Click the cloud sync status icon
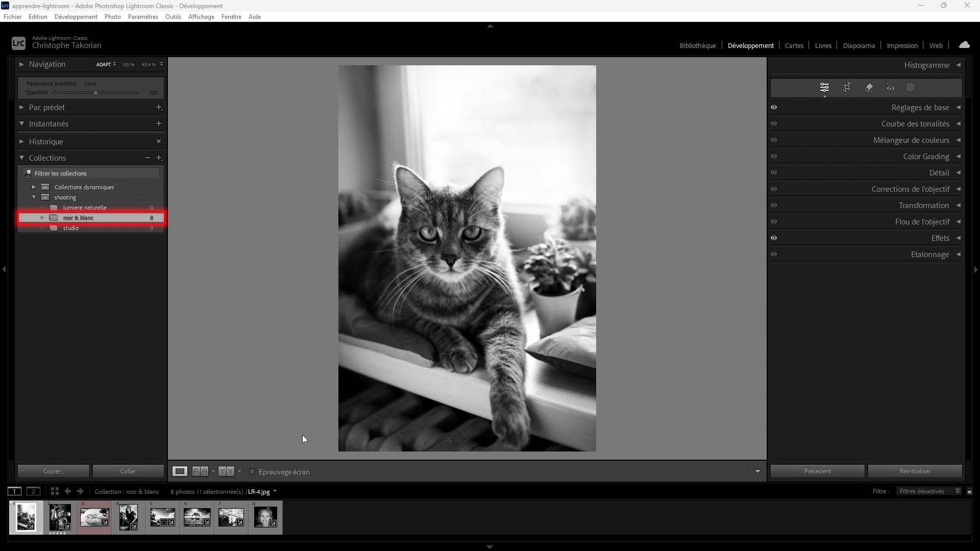Image resolution: width=980 pixels, height=551 pixels. click(x=964, y=45)
